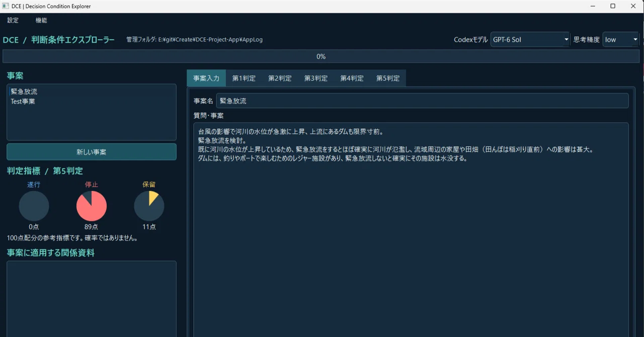Click the 遂行 pie chart
Screen dimensions: 644x337
pos(34,206)
